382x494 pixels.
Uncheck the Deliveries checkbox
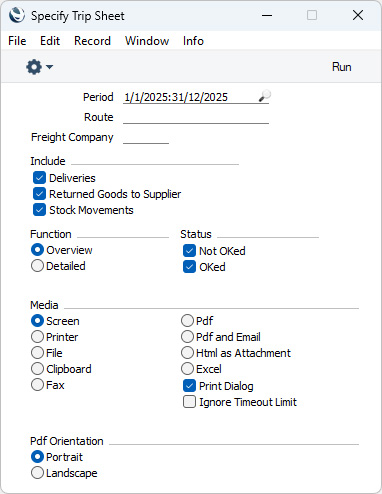coord(39,178)
